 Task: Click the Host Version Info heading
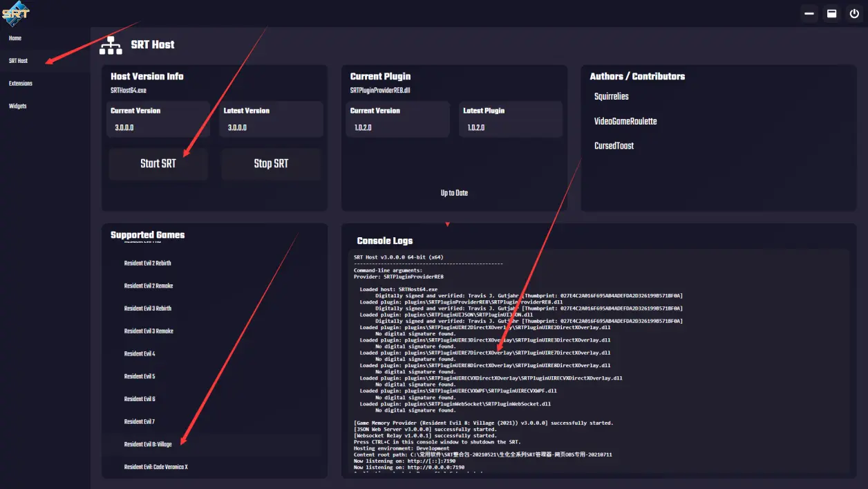point(147,77)
